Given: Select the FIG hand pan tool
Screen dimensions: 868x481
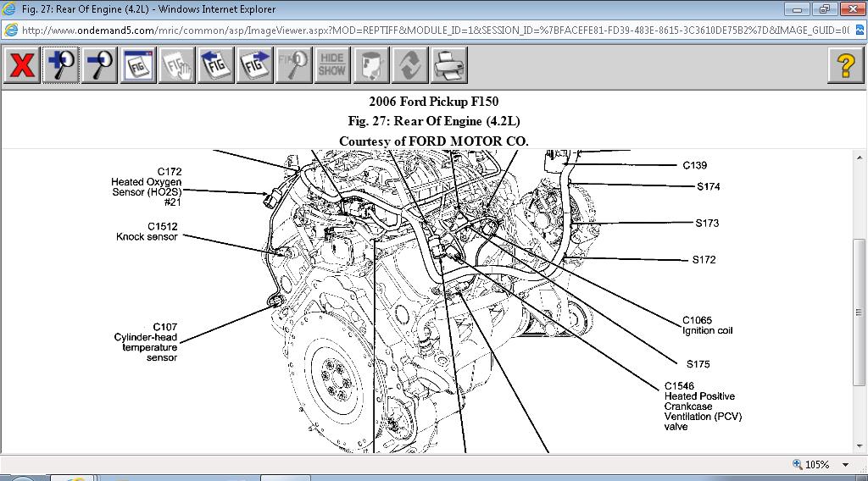Looking at the screenshot, I should coord(177,65).
